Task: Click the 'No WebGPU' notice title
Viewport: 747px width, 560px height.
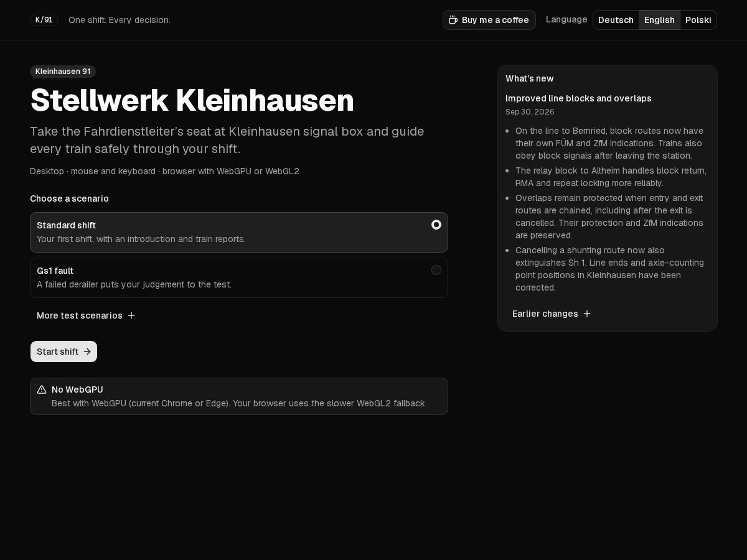Action: pos(77,390)
